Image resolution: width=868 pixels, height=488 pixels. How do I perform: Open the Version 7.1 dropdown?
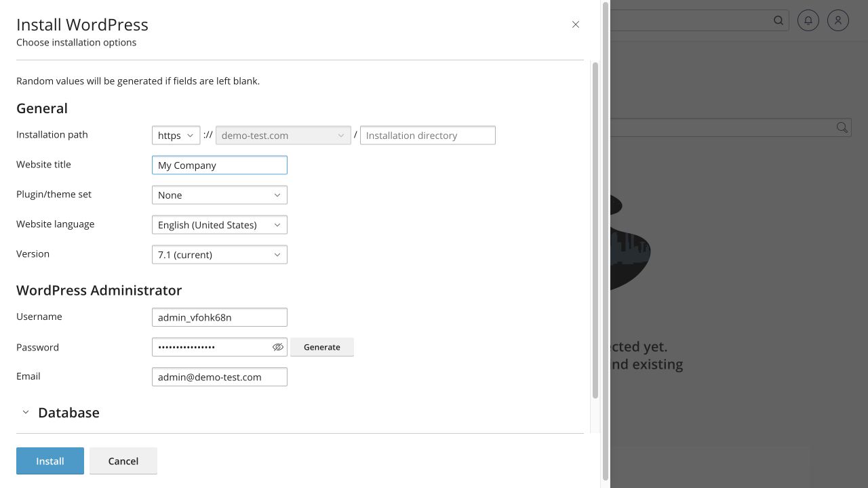coord(220,255)
